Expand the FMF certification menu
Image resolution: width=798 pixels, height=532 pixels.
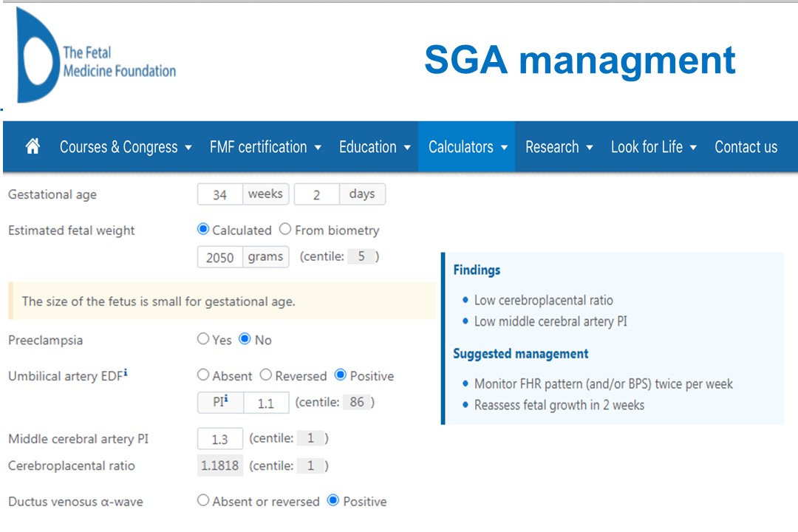pos(265,147)
